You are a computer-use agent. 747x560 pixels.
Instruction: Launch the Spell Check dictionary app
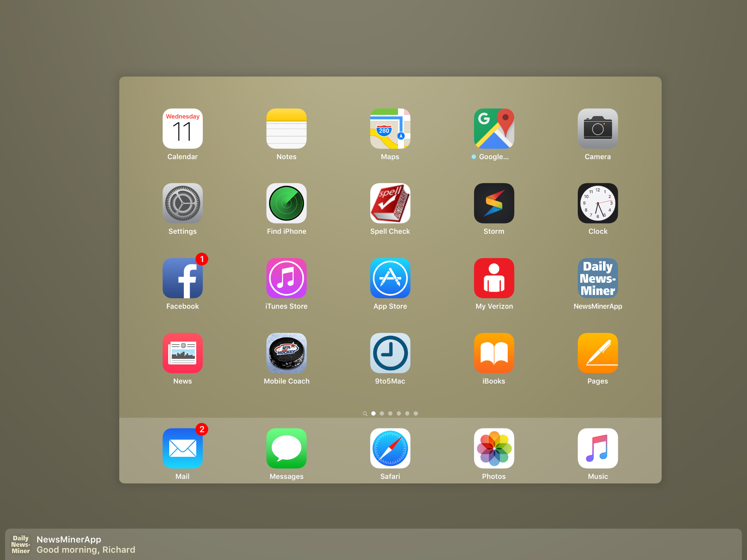(390, 203)
